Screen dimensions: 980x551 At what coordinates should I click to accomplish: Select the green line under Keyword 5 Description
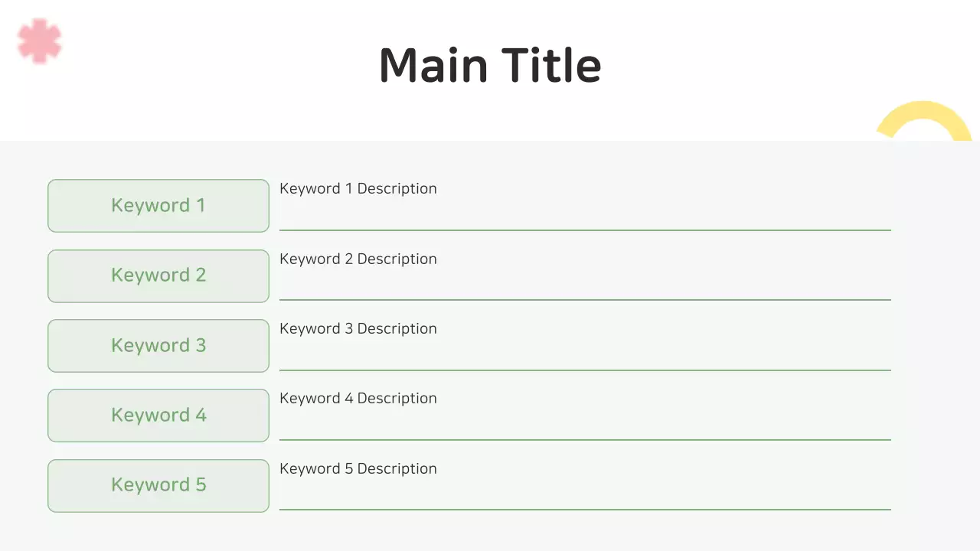click(585, 510)
